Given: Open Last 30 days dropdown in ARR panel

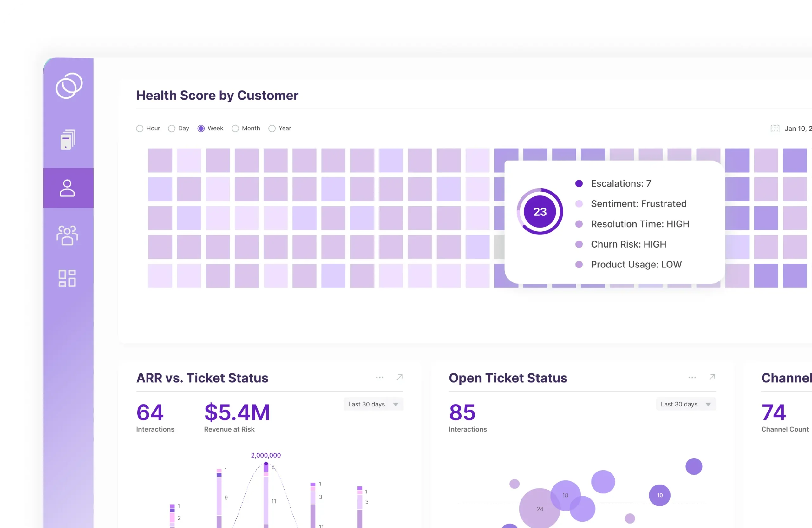Looking at the screenshot, I should click(x=373, y=404).
